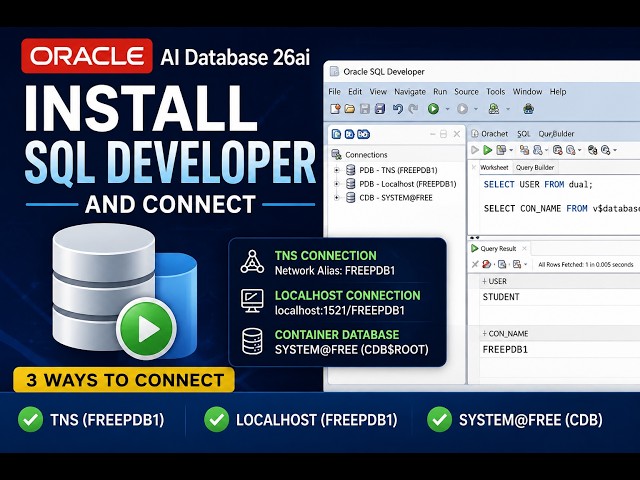The image size is (640, 480).
Task: Open dropdown arrow next to grey Debug button
Action: click(476, 109)
